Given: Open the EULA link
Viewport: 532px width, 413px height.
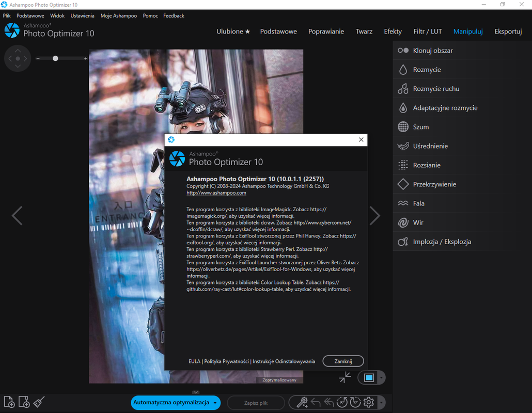Looking at the screenshot, I should [x=194, y=361].
